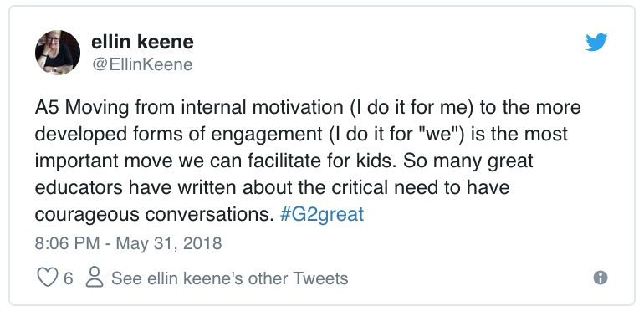Open the @EllinKeene handle link

click(142, 64)
